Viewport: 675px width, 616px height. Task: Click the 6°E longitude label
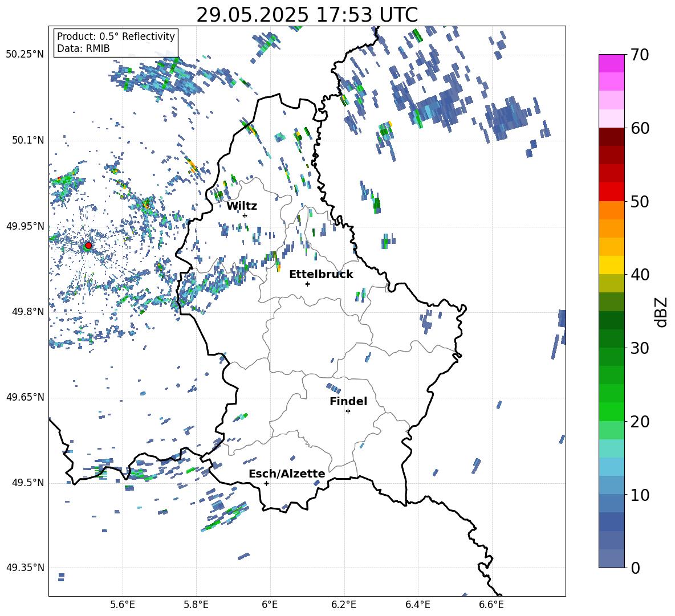pos(270,605)
